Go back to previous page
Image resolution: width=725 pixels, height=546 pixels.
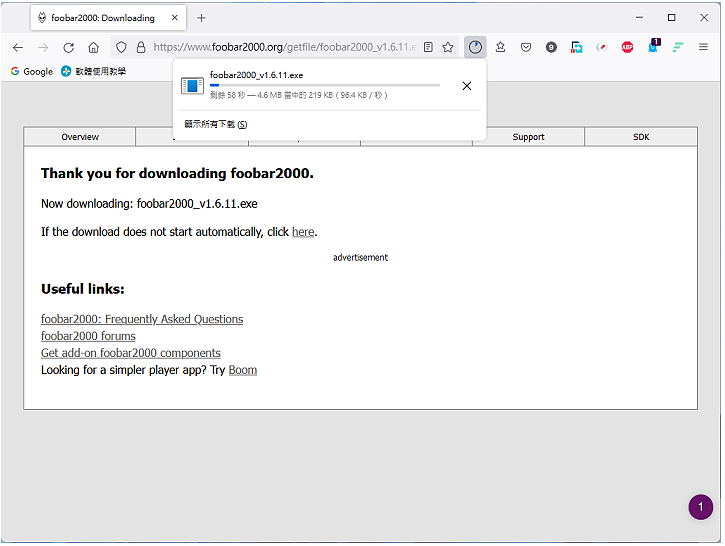tap(18, 47)
